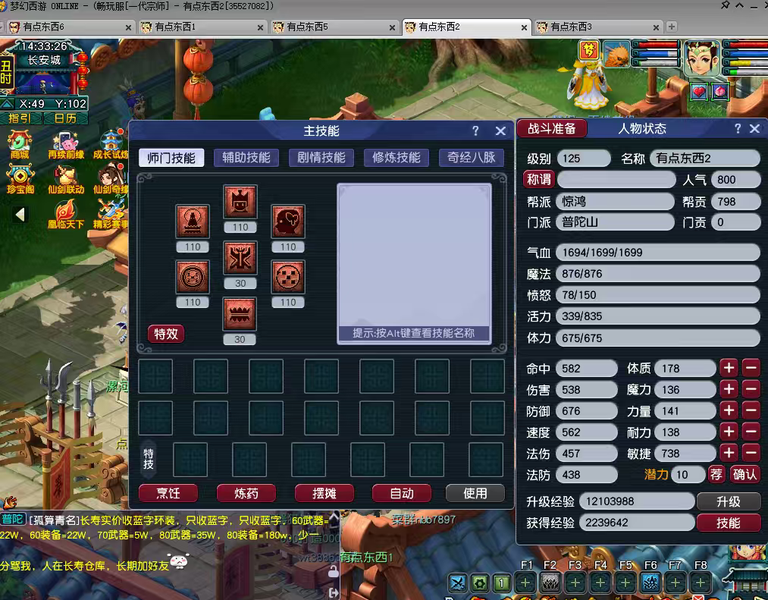Collapse the minimap with the up triangle

7,104
